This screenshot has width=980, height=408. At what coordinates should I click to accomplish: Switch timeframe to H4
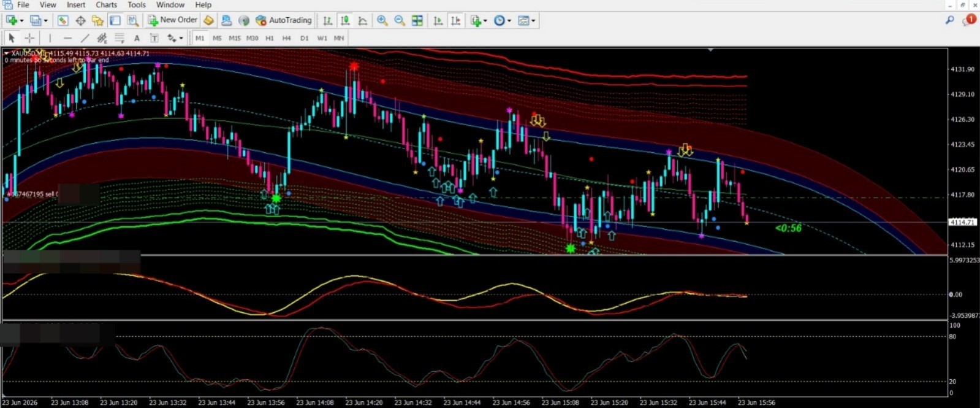click(x=287, y=38)
